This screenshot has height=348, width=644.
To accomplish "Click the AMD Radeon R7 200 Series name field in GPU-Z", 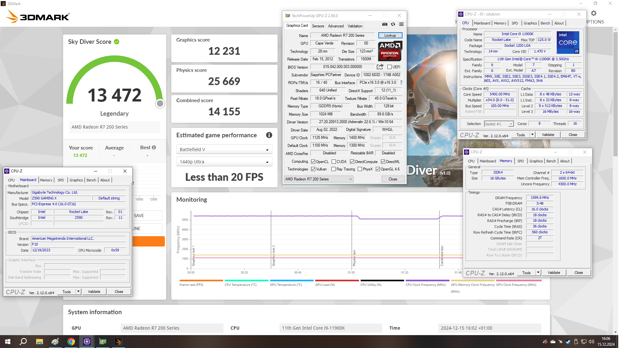I will click(343, 35).
